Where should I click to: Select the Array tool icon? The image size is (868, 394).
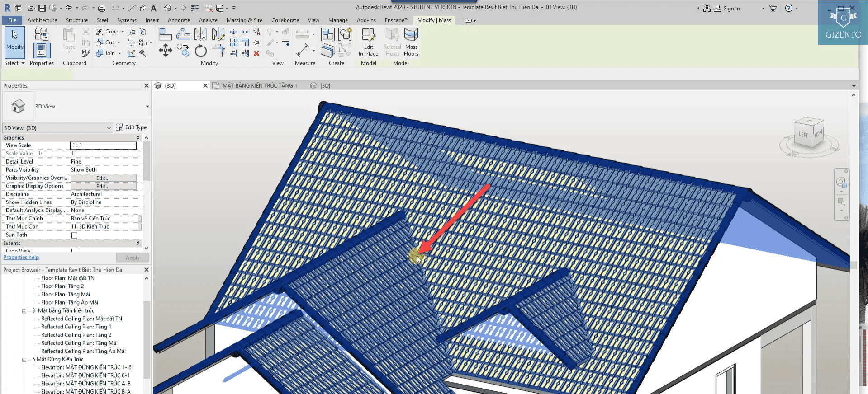234,42
